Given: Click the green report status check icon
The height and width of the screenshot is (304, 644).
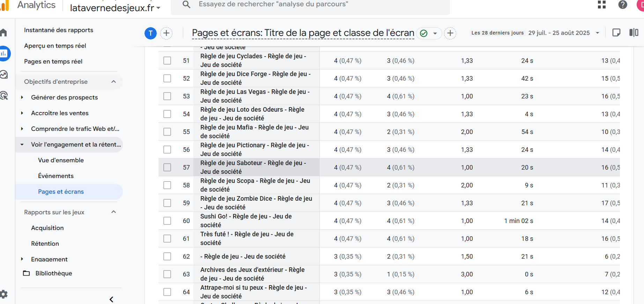Looking at the screenshot, I should click(424, 33).
